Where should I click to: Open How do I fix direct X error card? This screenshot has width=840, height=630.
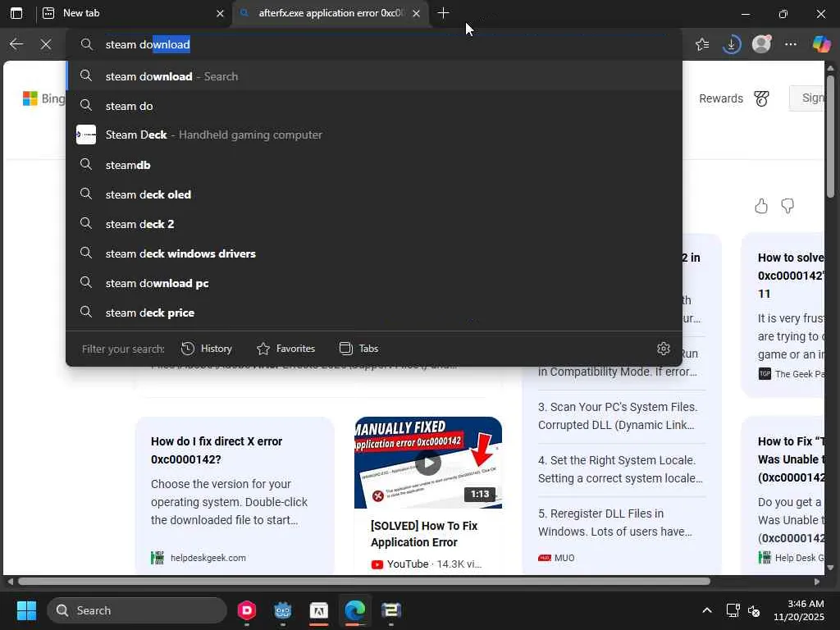click(x=235, y=495)
